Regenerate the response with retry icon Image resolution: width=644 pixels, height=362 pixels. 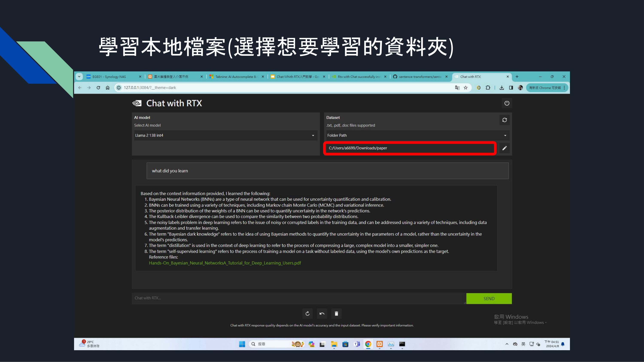click(x=307, y=314)
